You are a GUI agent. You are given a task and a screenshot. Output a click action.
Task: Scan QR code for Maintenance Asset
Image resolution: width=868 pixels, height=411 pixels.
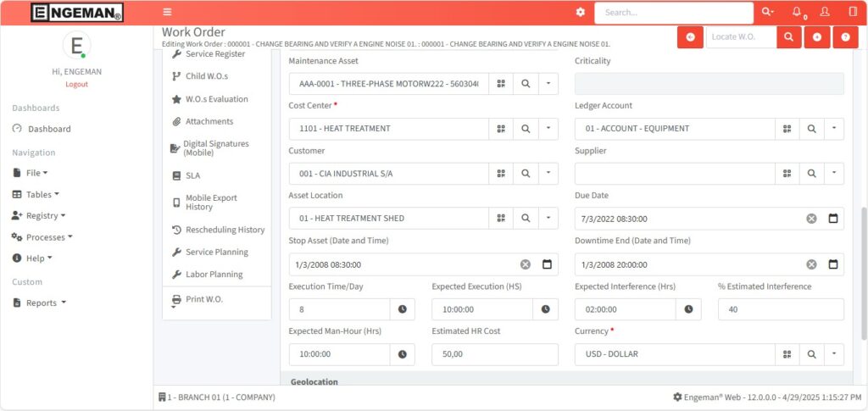click(x=501, y=83)
